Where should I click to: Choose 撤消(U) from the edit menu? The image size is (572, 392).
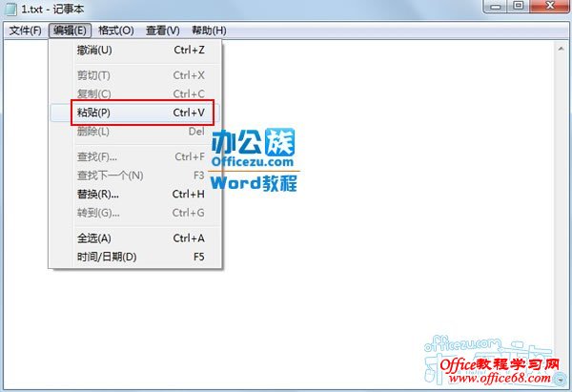click(135, 50)
